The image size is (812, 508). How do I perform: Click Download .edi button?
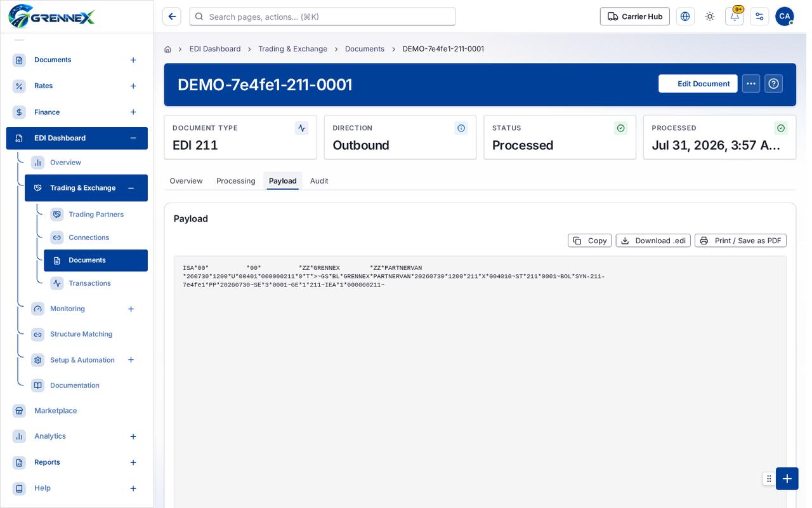coord(653,241)
